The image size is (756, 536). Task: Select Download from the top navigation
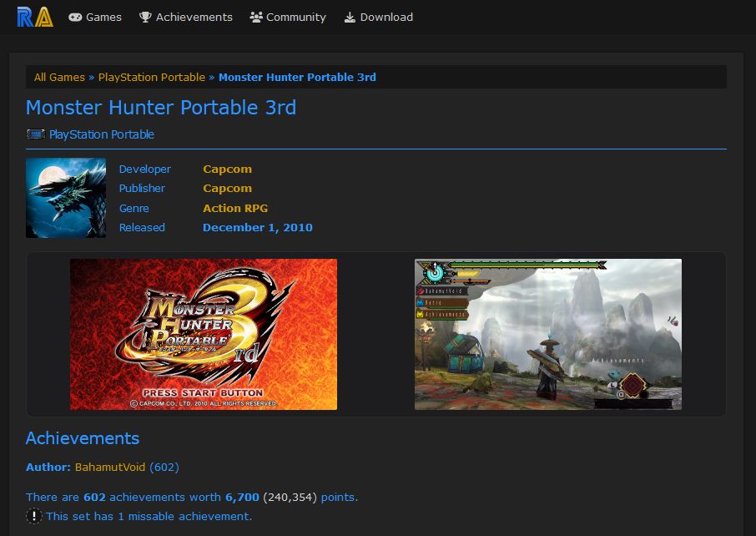[x=386, y=17]
